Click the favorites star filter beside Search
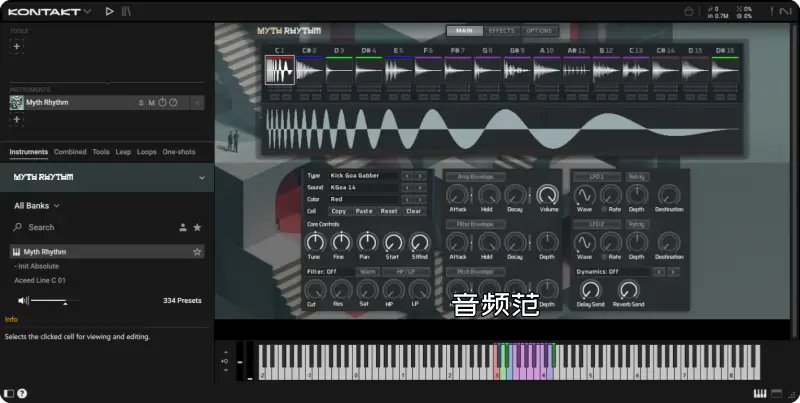Viewport: 800px width, 403px height. pyautogui.click(x=197, y=228)
